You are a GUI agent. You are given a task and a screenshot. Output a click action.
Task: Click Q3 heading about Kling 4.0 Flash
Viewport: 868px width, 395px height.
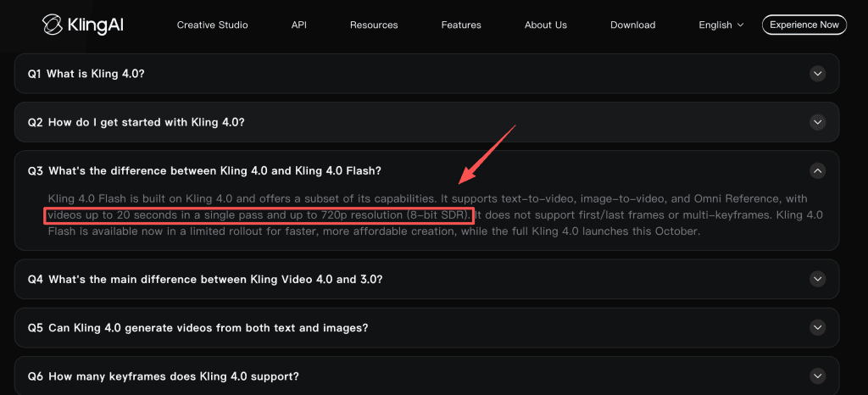pos(204,170)
